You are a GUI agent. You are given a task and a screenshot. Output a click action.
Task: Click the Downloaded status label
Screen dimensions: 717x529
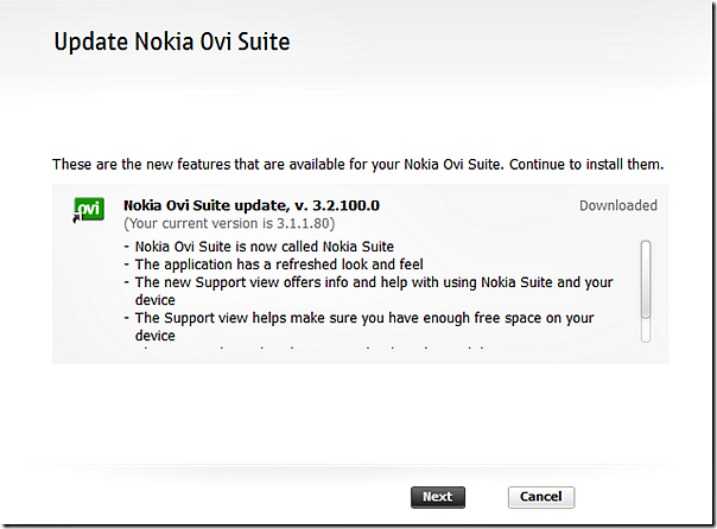click(618, 206)
